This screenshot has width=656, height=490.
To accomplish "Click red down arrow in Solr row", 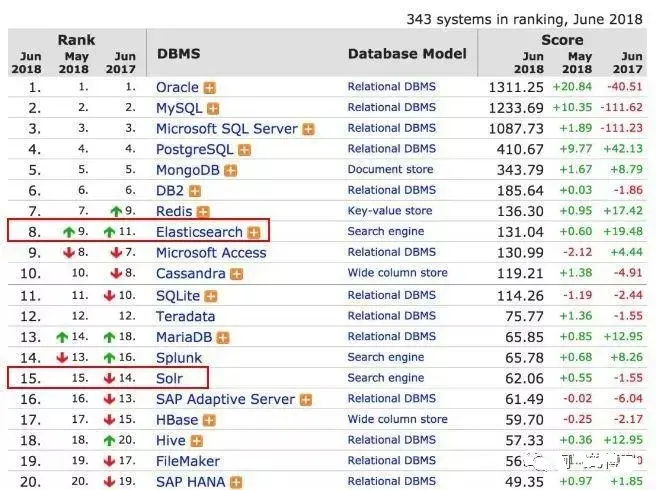I will (109, 378).
